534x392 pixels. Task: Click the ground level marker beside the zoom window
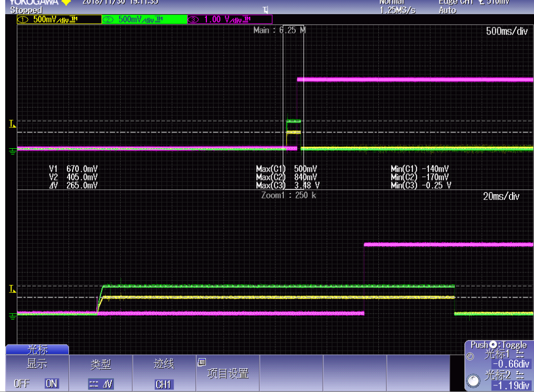(x=13, y=316)
